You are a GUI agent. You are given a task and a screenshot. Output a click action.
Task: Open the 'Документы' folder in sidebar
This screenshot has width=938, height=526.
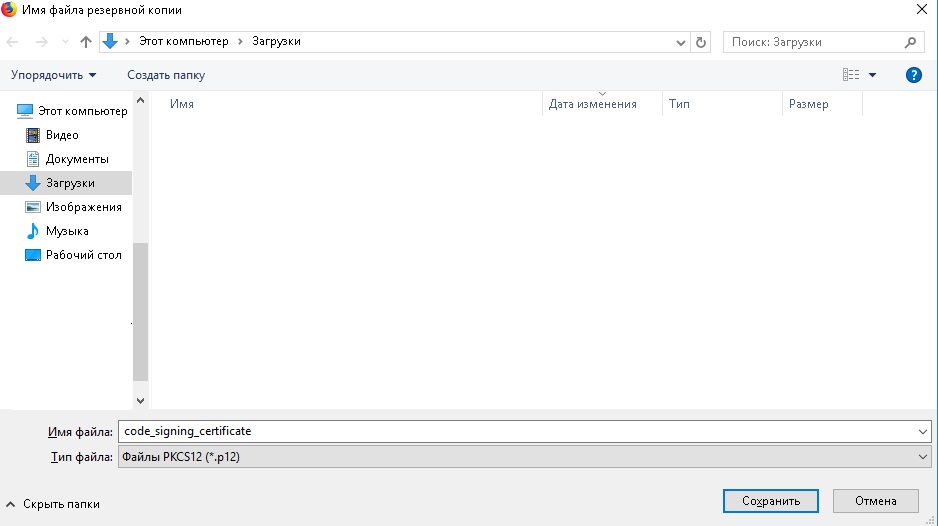[67, 159]
